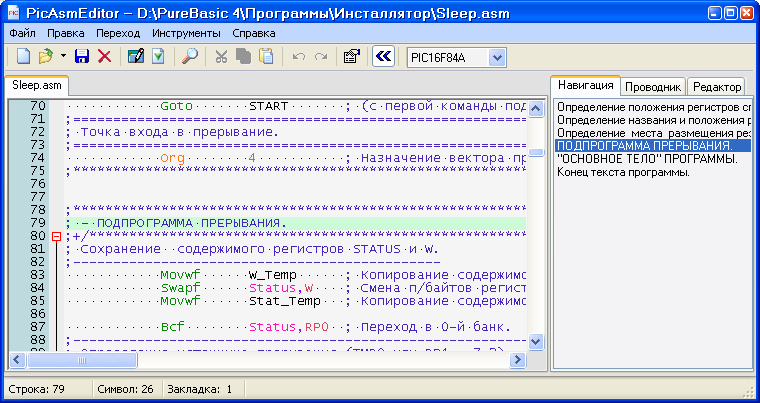Cut selection with the scissors icon
The image size is (760, 403).
(x=222, y=57)
